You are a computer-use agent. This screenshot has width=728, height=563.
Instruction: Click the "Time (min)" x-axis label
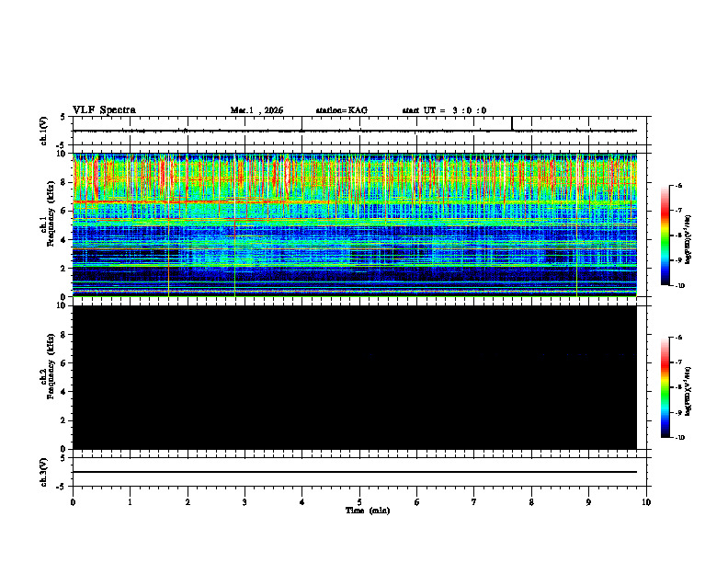[x=368, y=511]
